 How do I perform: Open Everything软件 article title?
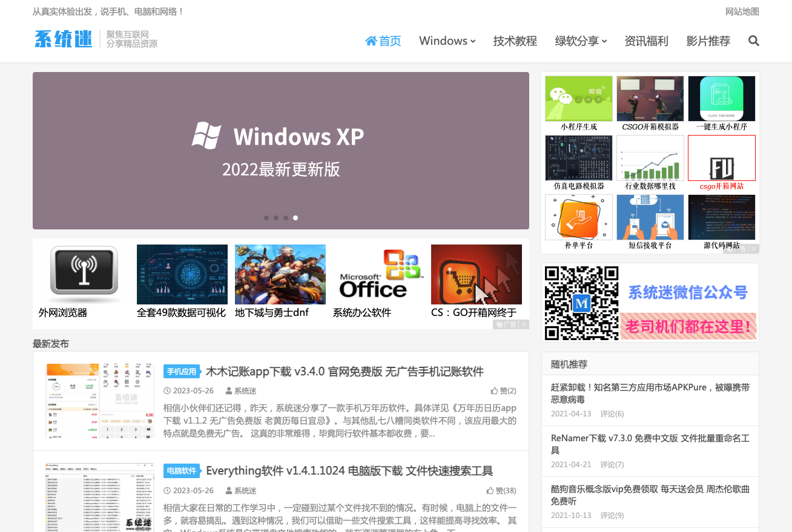349,470
